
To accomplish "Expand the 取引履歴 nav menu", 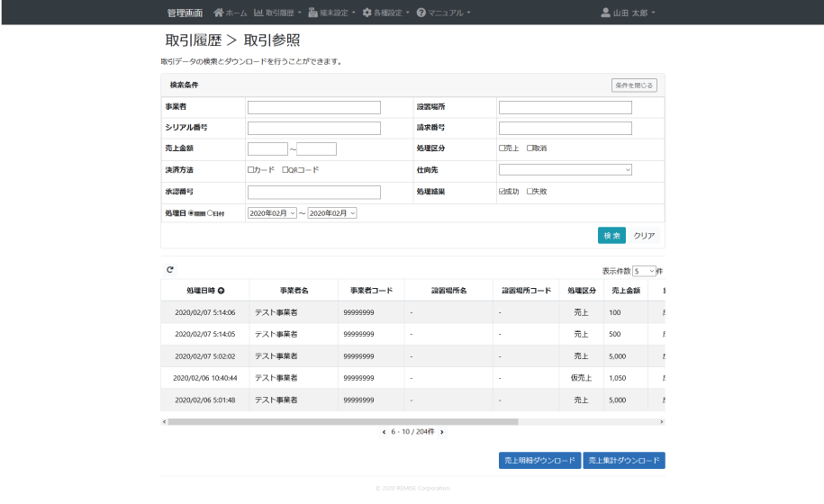I will click(278, 13).
